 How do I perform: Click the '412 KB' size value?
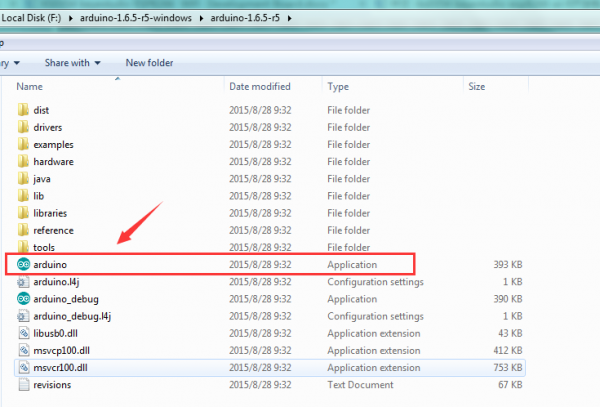coord(508,350)
